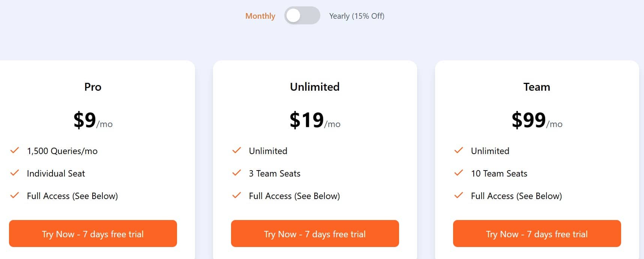This screenshot has height=259, width=644.
Task: Click the $99/mo price on Team
Action: pos(537,120)
